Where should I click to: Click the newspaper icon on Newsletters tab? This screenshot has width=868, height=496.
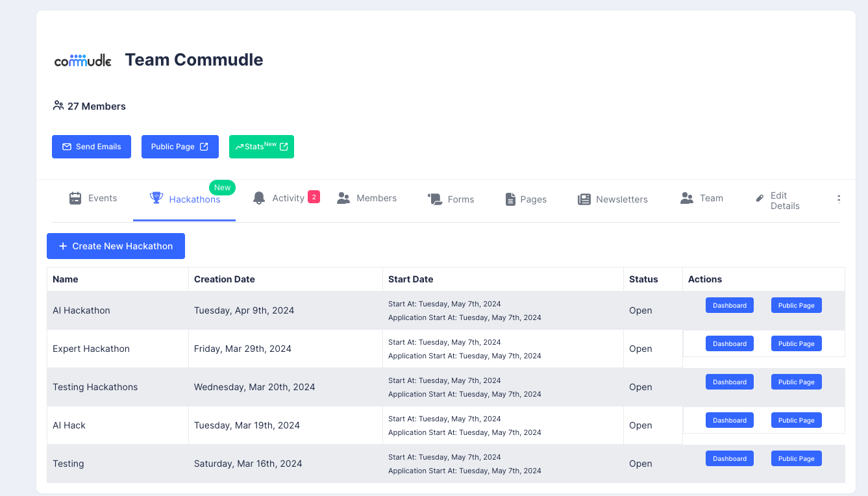[584, 199]
